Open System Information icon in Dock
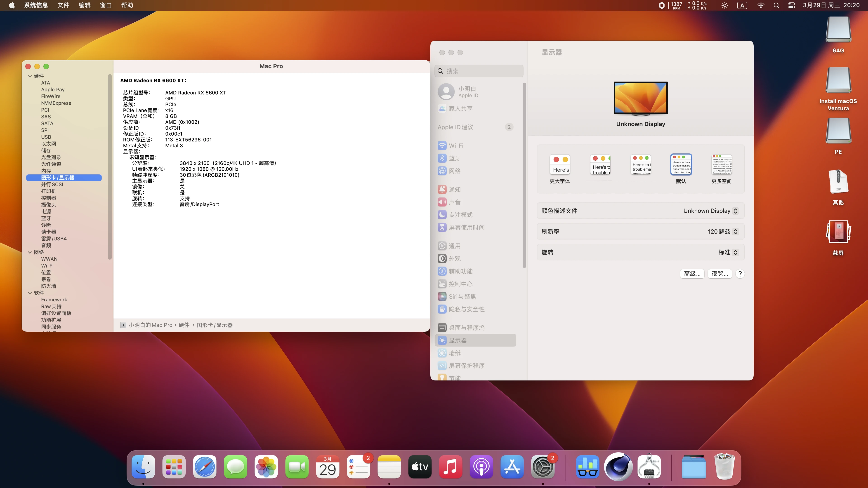Image resolution: width=868 pixels, height=488 pixels. click(649, 467)
